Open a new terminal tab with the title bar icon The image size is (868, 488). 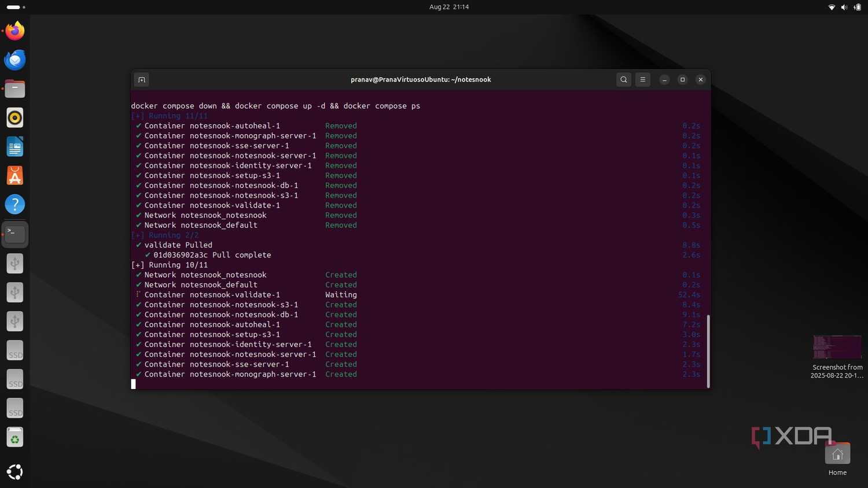142,80
